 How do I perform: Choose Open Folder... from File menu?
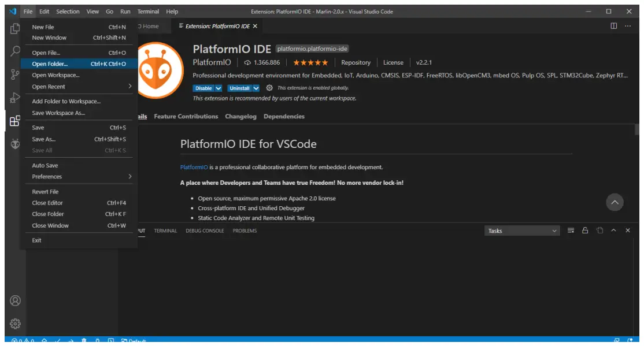tap(50, 64)
